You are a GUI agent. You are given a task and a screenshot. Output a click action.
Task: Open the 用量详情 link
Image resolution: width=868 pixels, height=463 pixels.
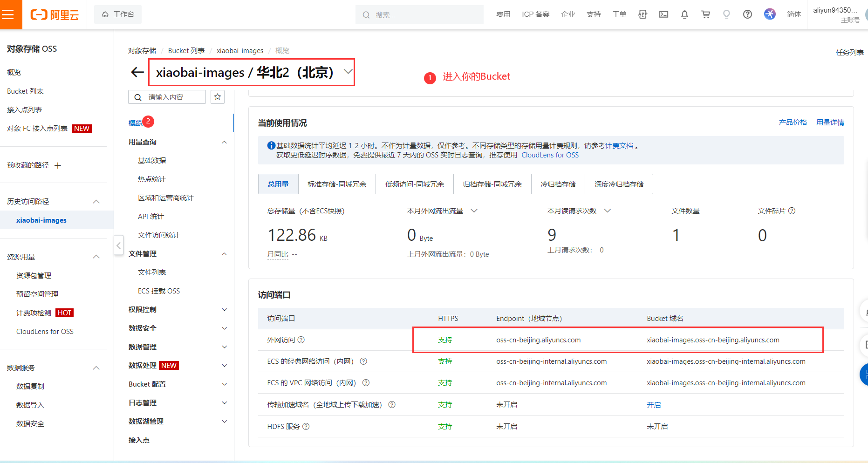[x=830, y=123]
